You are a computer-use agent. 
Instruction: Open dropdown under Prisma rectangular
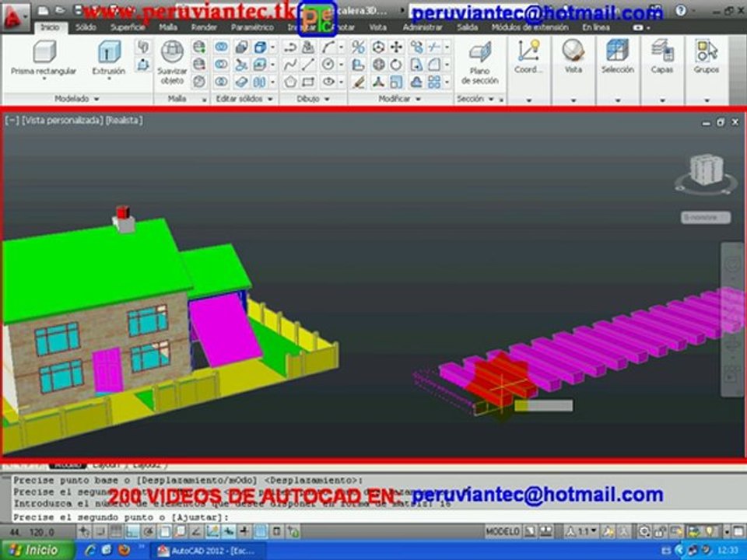click(x=44, y=79)
